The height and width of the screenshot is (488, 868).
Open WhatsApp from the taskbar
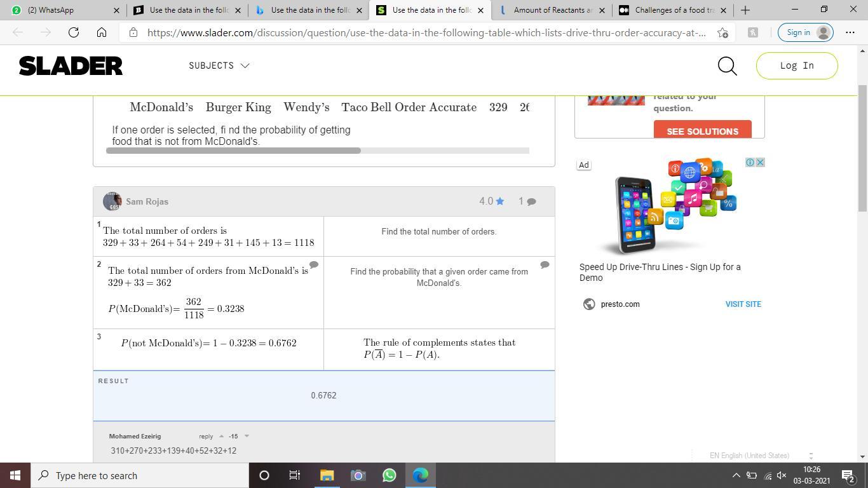point(389,475)
